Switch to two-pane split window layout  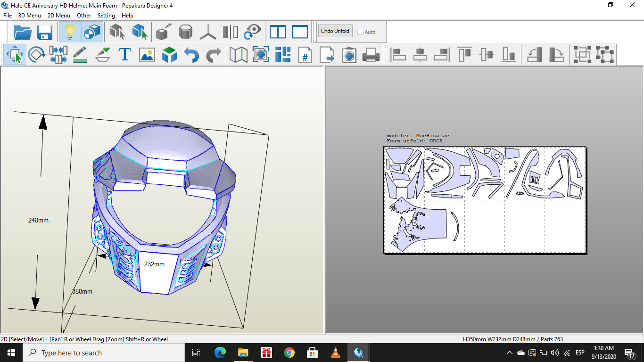click(x=278, y=32)
